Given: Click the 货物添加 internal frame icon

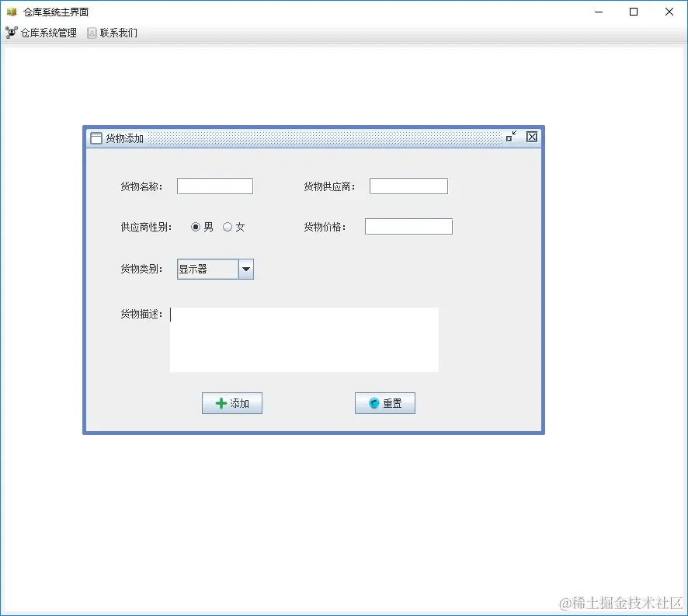Looking at the screenshot, I should [x=96, y=138].
